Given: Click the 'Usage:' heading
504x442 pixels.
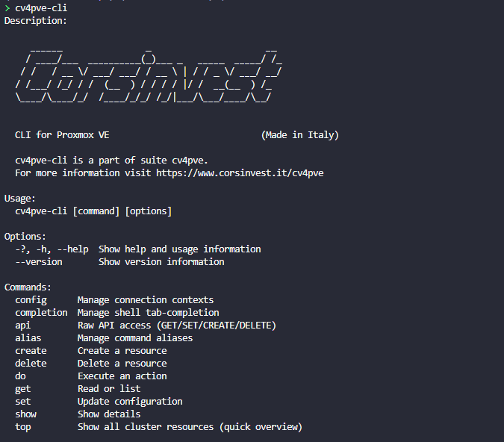Looking at the screenshot, I should (x=20, y=199).
